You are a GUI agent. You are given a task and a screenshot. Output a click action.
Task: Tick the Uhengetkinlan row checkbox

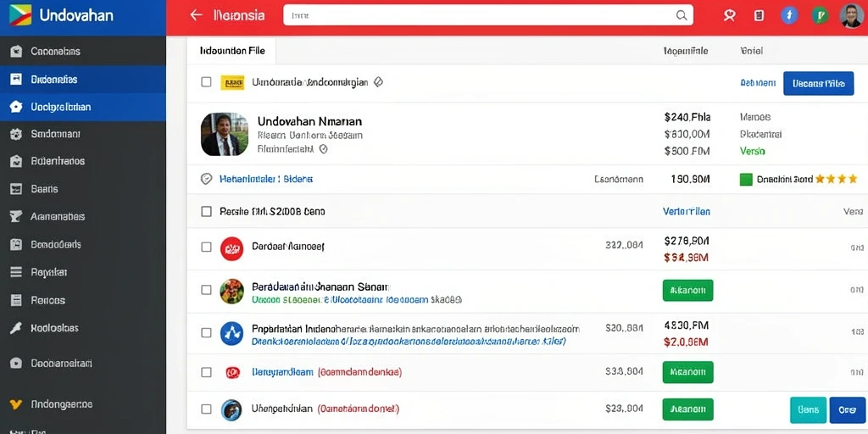pos(206,409)
